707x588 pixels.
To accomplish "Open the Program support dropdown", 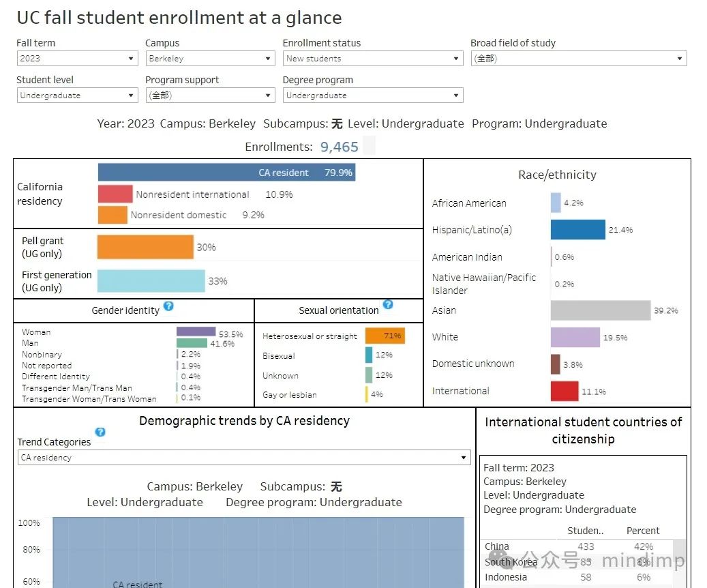I will tap(210, 95).
